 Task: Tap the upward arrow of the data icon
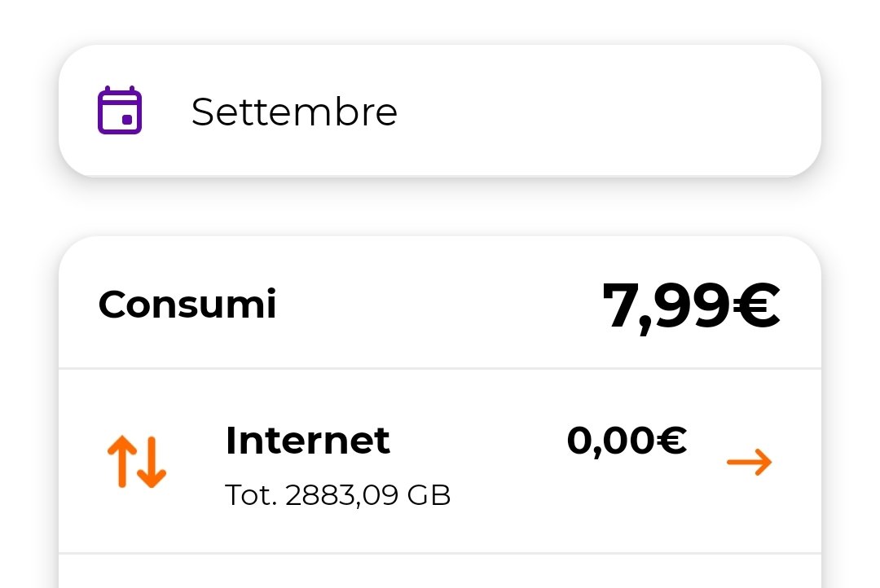coord(121,462)
